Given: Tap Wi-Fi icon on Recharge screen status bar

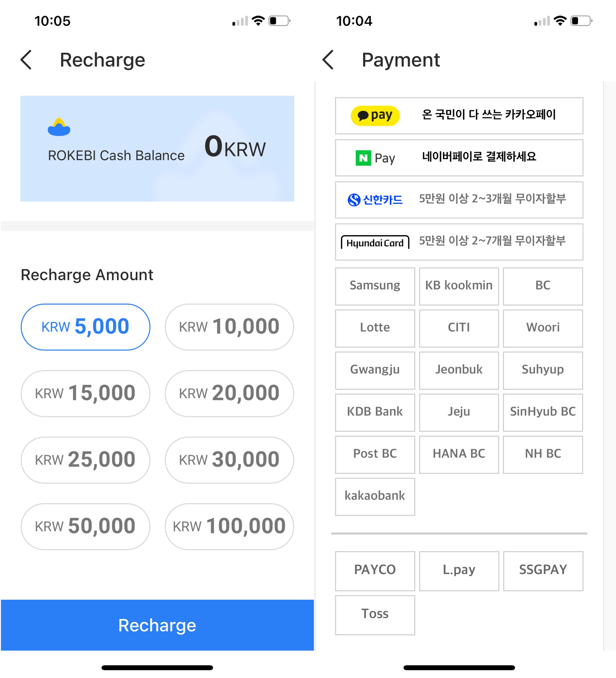Looking at the screenshot, I should coord(258,21).
